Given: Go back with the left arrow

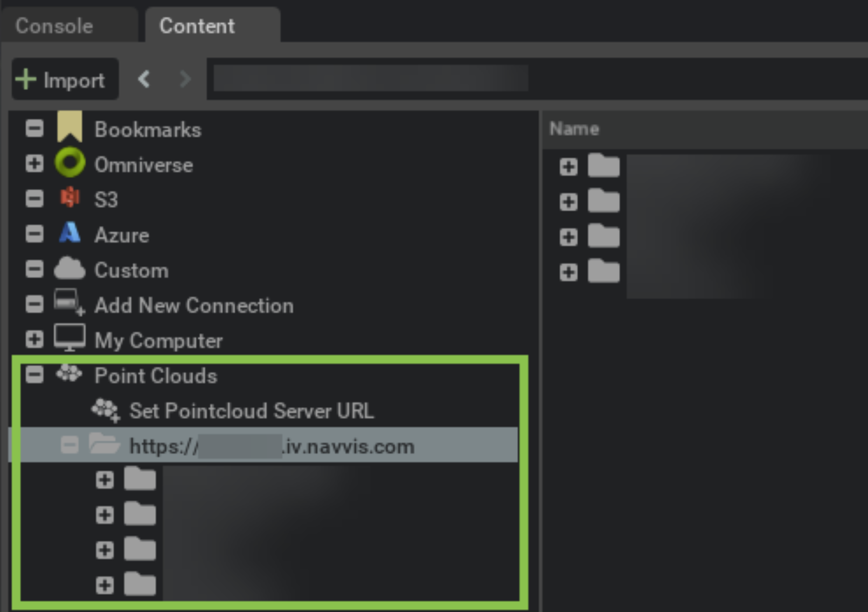Looking at the screenshot, I should (x=144, y=79).
